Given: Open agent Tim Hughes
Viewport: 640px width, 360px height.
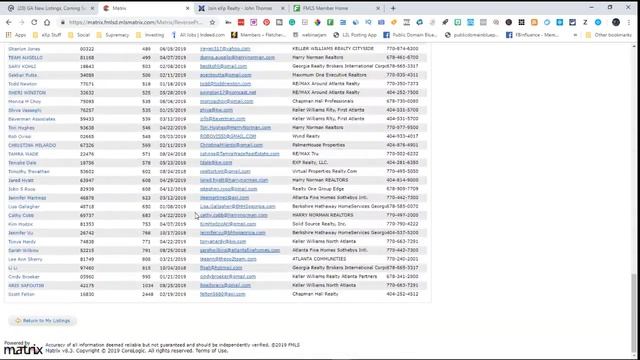Looking at the screenshot, I should point(21,128).
